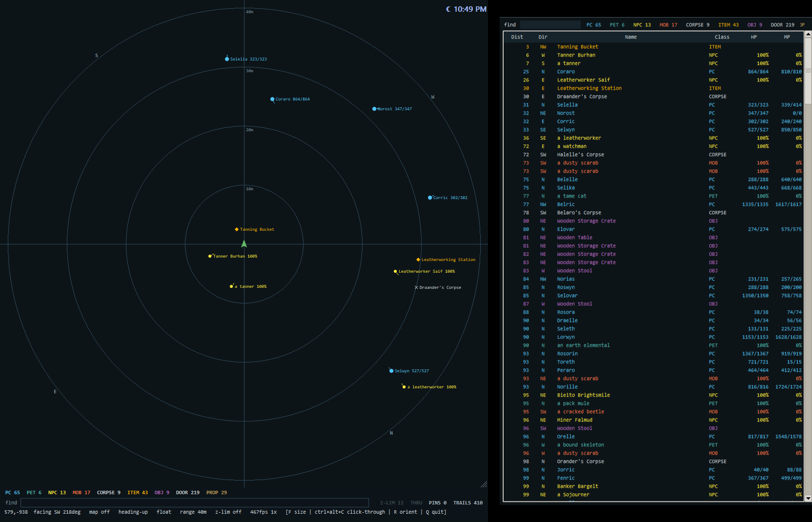This screenshot has height=522, width=812.
Task: Select Norost's blue marker on the radar
Action: [x=374, y=109]
